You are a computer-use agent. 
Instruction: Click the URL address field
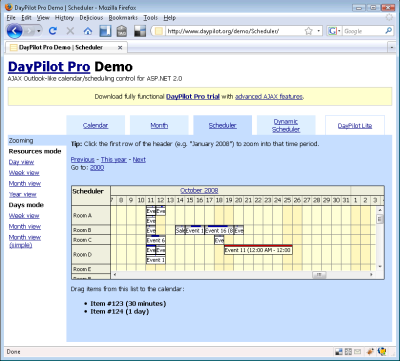233,31
